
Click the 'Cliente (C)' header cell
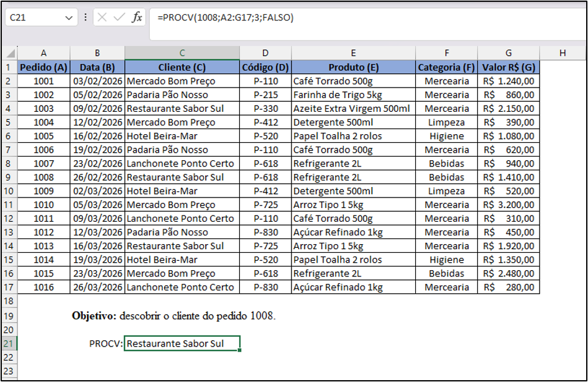click(x=182, y=68)
